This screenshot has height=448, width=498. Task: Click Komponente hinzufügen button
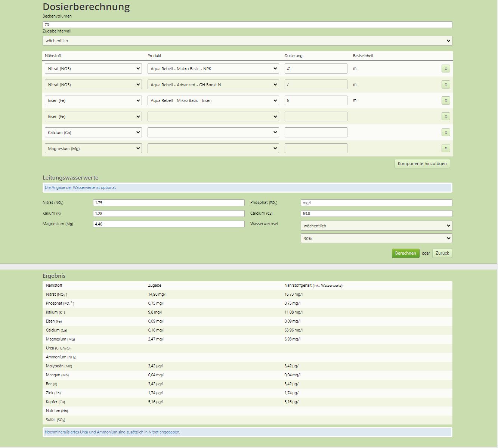[422, 164]
